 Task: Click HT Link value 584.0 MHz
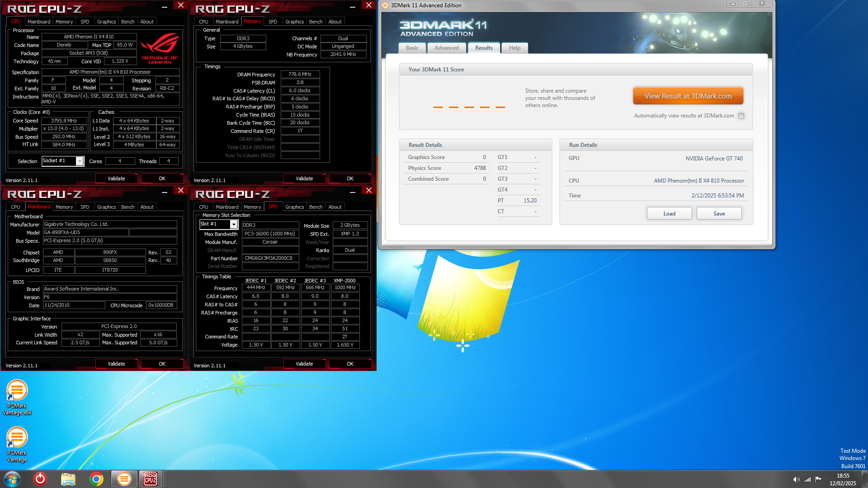point(64,145)
